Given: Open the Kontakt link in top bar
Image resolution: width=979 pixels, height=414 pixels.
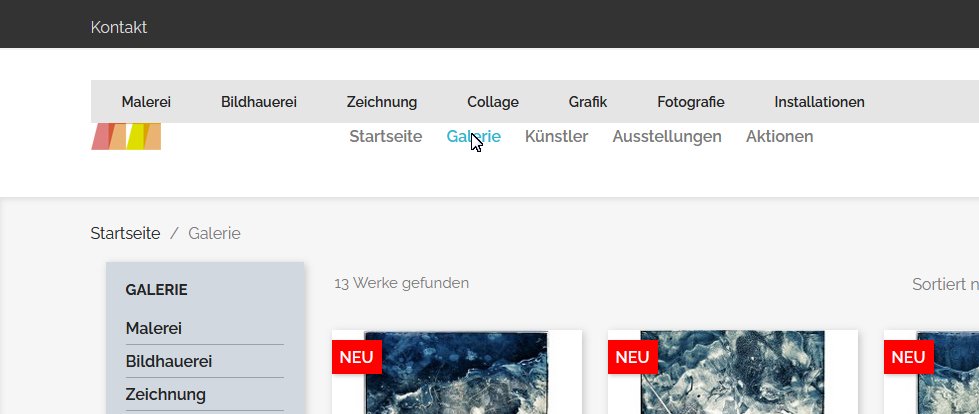Looking at the screenshot, I should [x=119, y=27].
